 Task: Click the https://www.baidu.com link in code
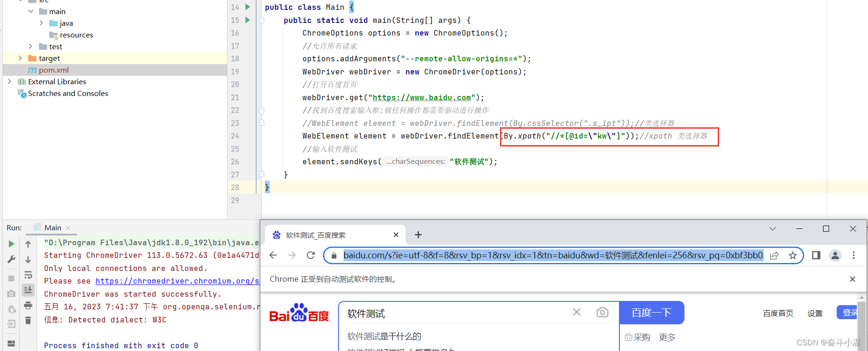[421, 97]
